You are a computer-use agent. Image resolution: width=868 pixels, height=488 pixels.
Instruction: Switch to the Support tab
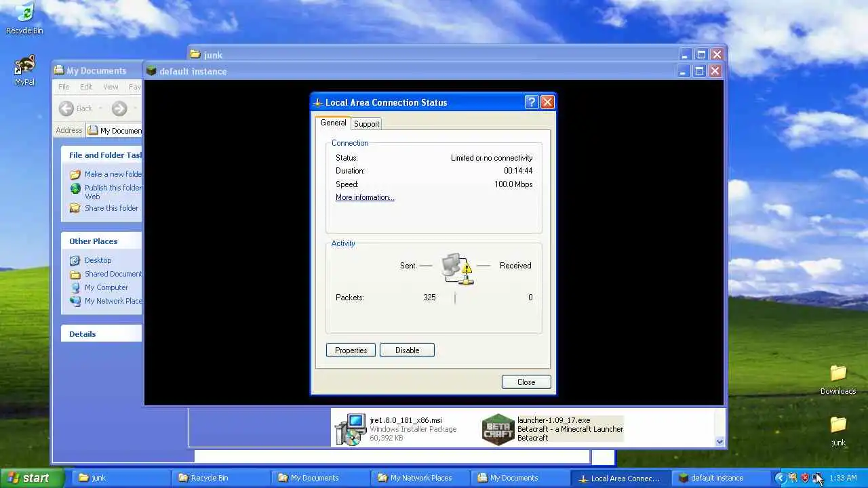366,124
